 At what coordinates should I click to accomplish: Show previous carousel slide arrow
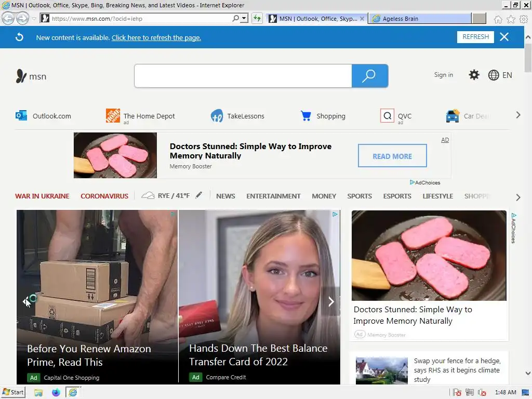(25, 301)
